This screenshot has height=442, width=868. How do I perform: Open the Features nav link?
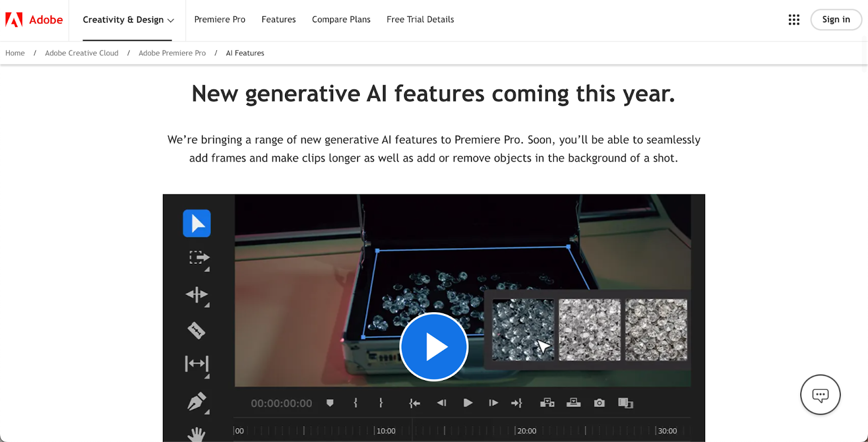pyautogui.click(x=278, y=20)
